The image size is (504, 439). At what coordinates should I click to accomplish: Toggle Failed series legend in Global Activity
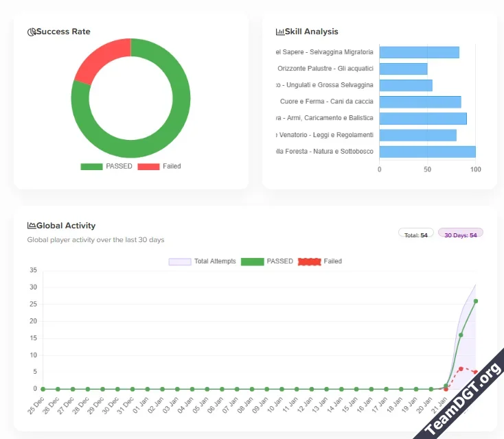pos(320,261)
